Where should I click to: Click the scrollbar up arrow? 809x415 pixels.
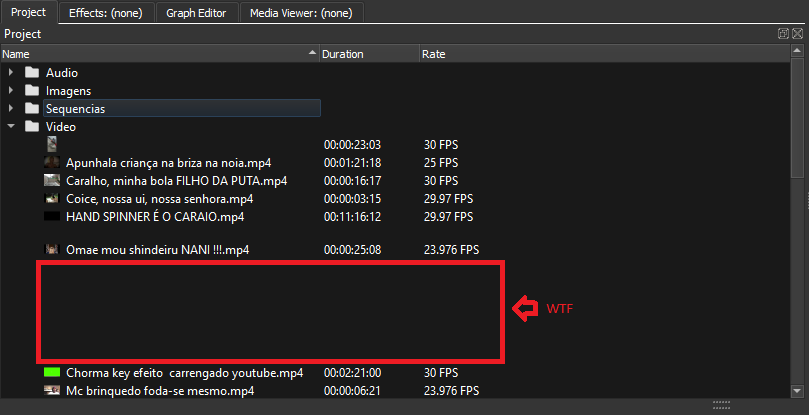point(797,51)
